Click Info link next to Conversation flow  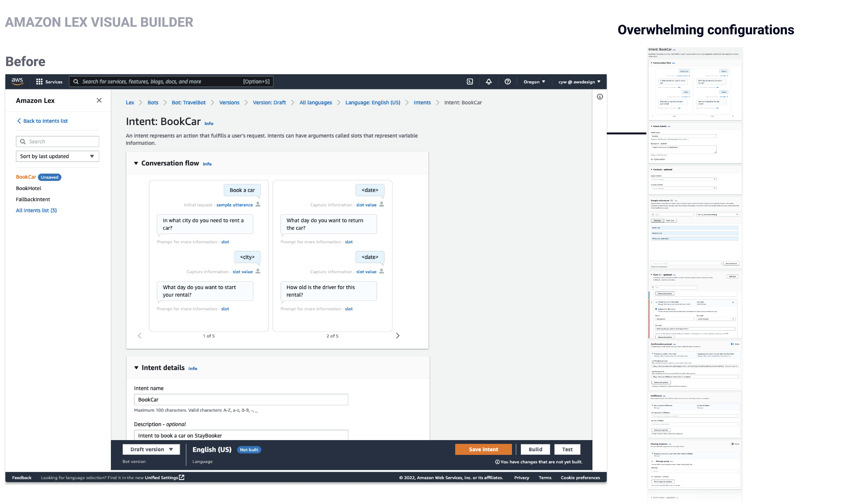click(207, 164)
